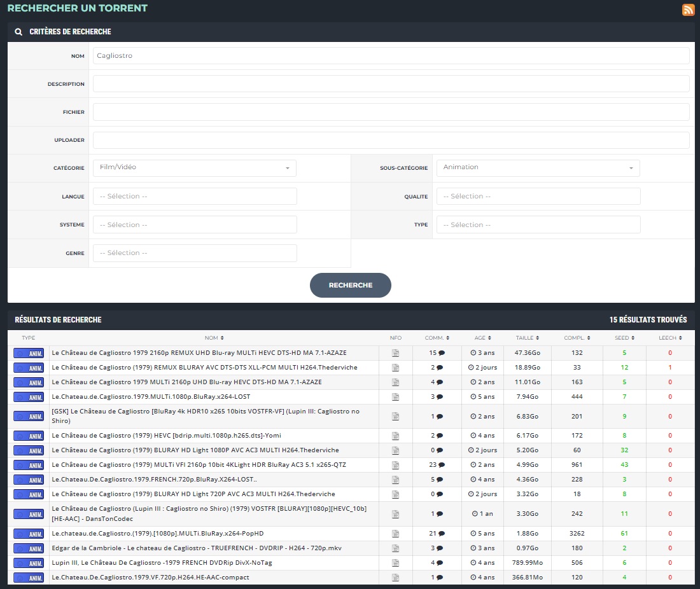Open comments bubble showing 21 comments
The image size is (700, 589).
point(442,534)
